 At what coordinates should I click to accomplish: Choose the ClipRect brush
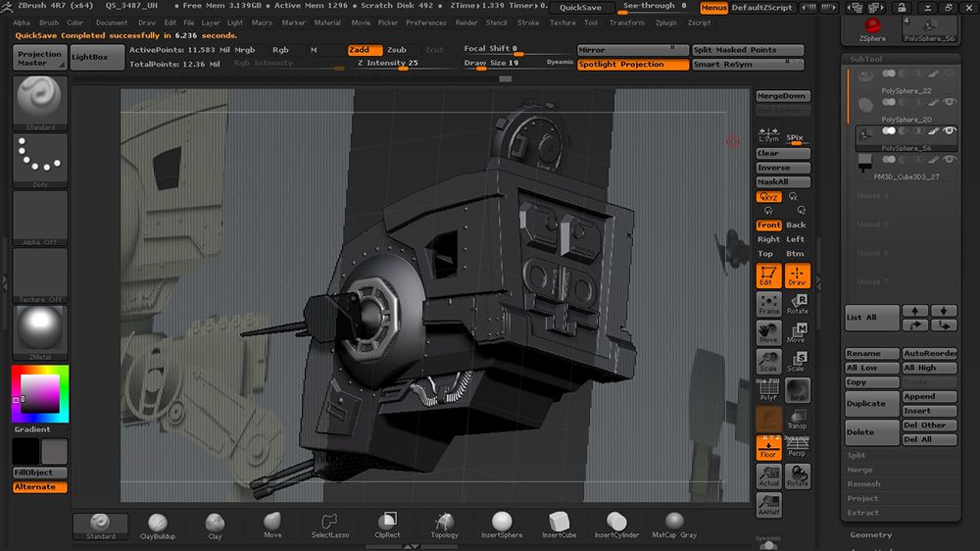pos(387,526)
